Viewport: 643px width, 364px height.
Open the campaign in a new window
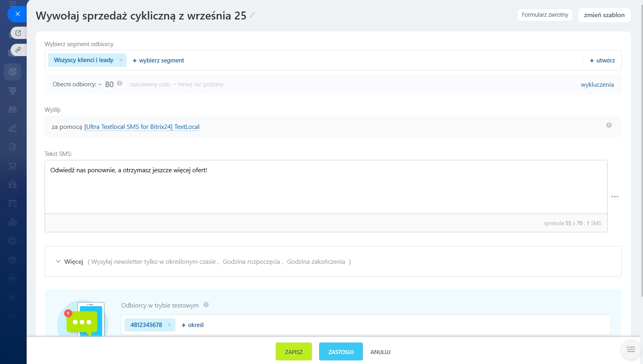(x=18, y=33)
